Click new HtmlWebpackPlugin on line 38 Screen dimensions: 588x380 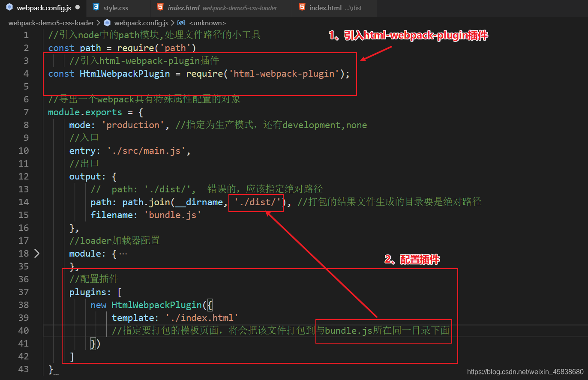point(146,305)
